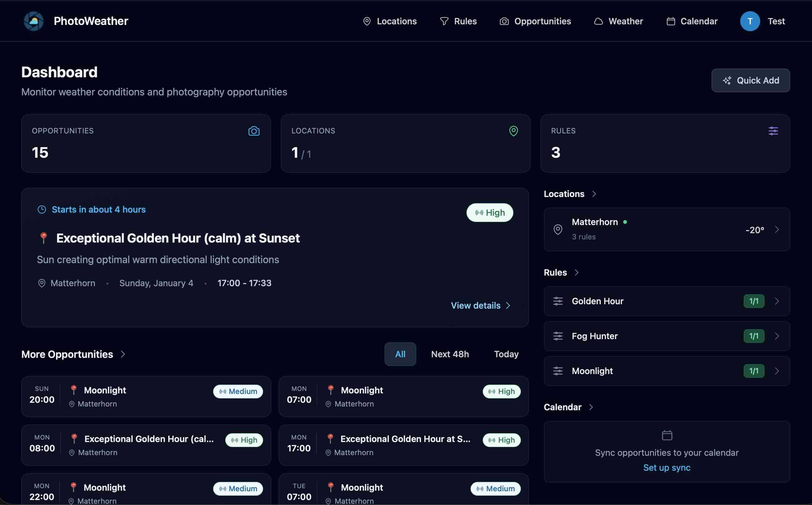Click the PhotoWeather logo icon
The image size is (812, 505).
coord(33,21)
